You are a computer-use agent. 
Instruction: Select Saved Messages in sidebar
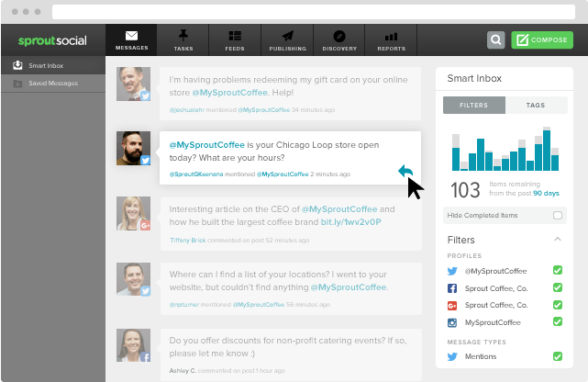click(53, 84)
